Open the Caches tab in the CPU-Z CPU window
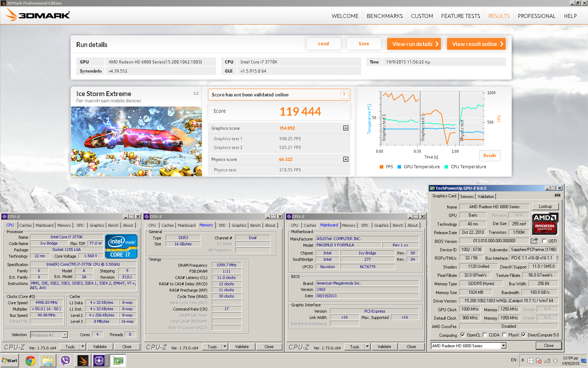588x368 pixels. (x=26, y=225)
